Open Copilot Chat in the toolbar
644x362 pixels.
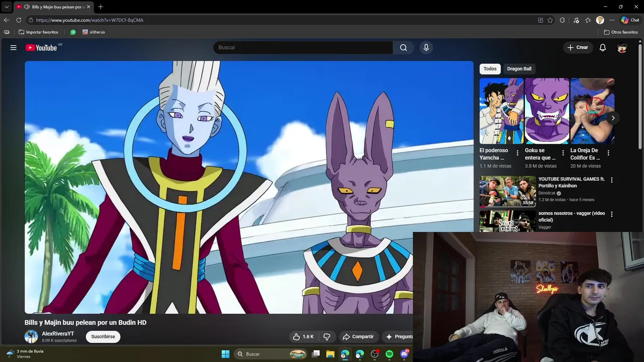[x=630, y=20]
